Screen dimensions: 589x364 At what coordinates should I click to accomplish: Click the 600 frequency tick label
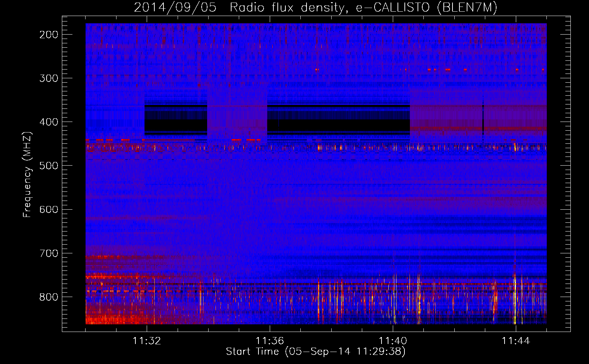[49, 209]
